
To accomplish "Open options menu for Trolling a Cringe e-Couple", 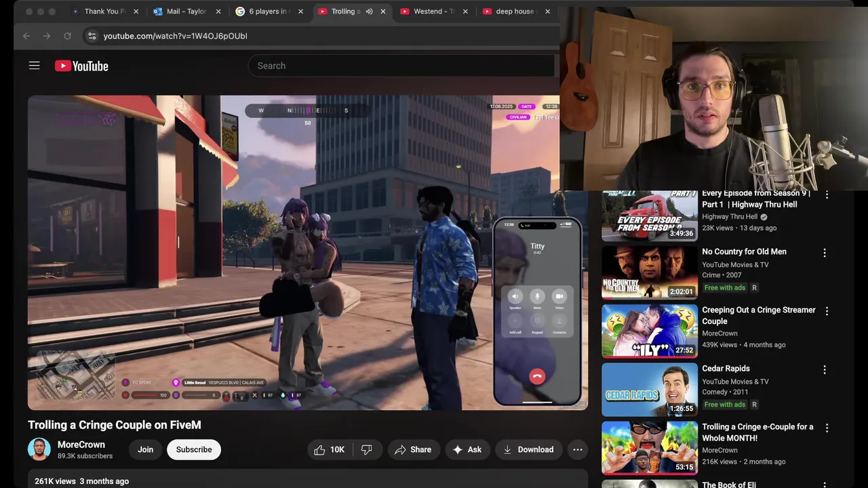I will click(x=827, y=428).
